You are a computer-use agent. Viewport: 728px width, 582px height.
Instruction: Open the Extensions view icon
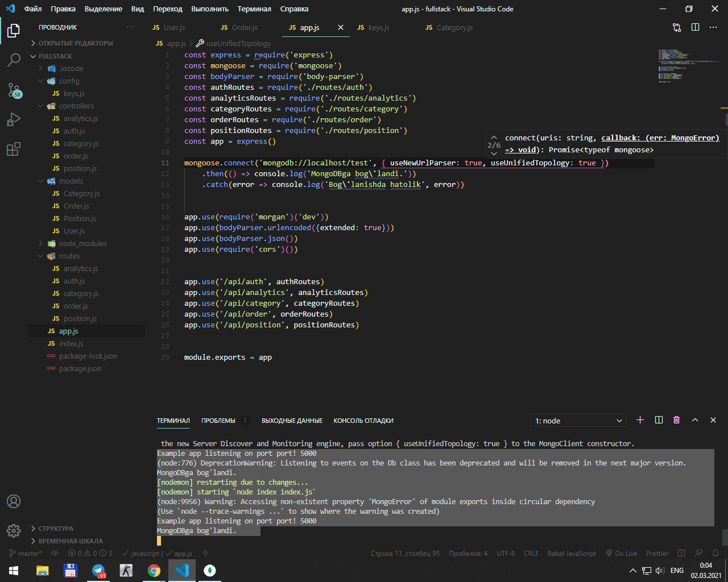click(x=14, y=149)
